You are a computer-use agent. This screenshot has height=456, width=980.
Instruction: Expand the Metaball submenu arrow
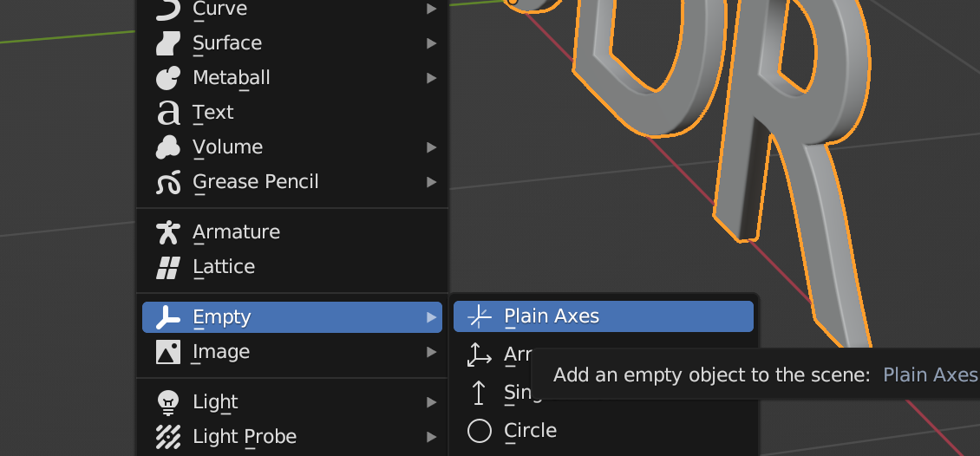tap(432, 78)
